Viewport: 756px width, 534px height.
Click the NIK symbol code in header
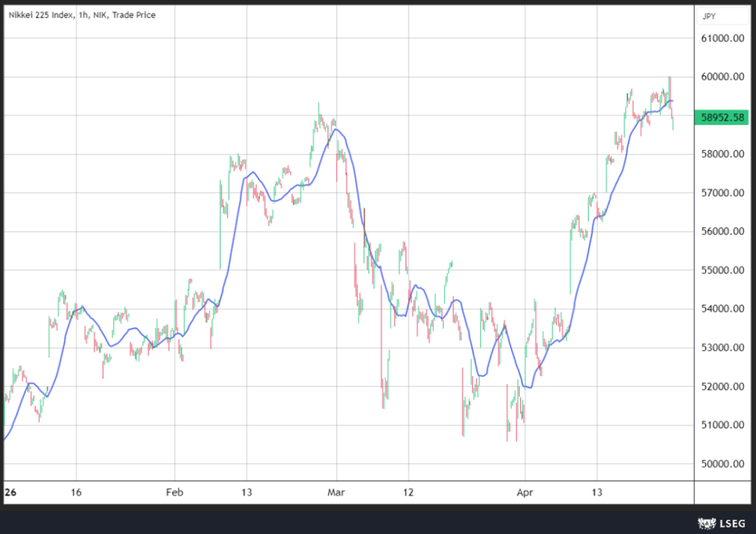click(100, 15)
